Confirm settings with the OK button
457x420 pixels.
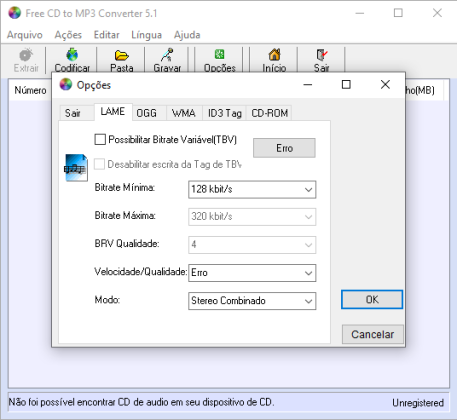click(372, 299)
